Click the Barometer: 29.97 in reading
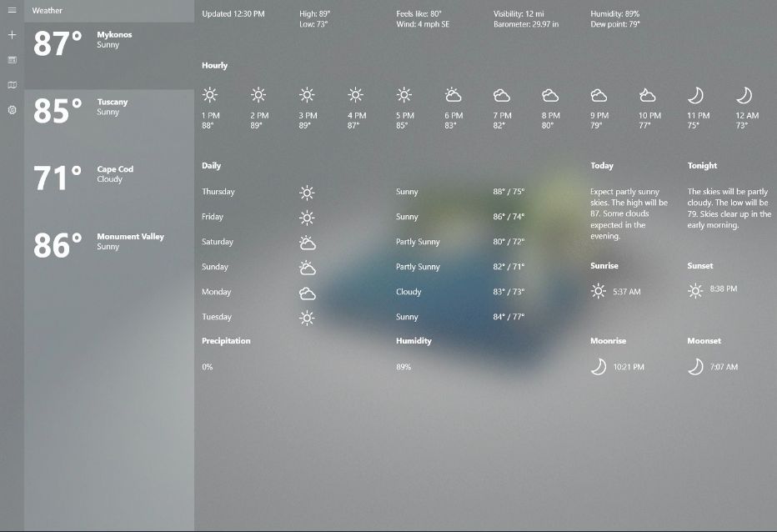Screen dimensions: 777x532 526,24
